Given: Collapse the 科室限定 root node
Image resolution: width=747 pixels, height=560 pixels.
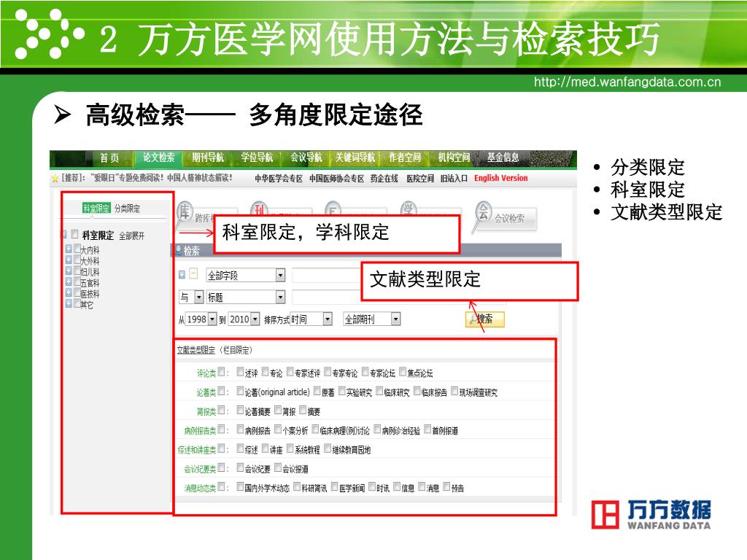Looking at the screenshot, I should click(63, 234).
